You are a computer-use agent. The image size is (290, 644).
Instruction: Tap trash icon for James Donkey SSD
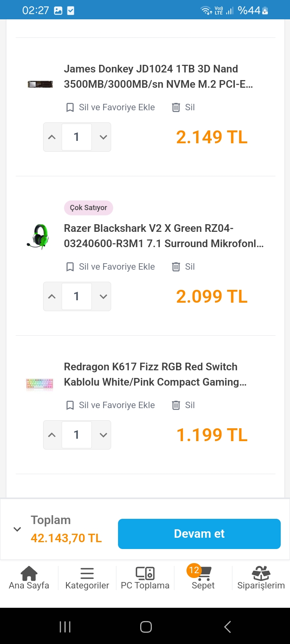pos(176,107)
